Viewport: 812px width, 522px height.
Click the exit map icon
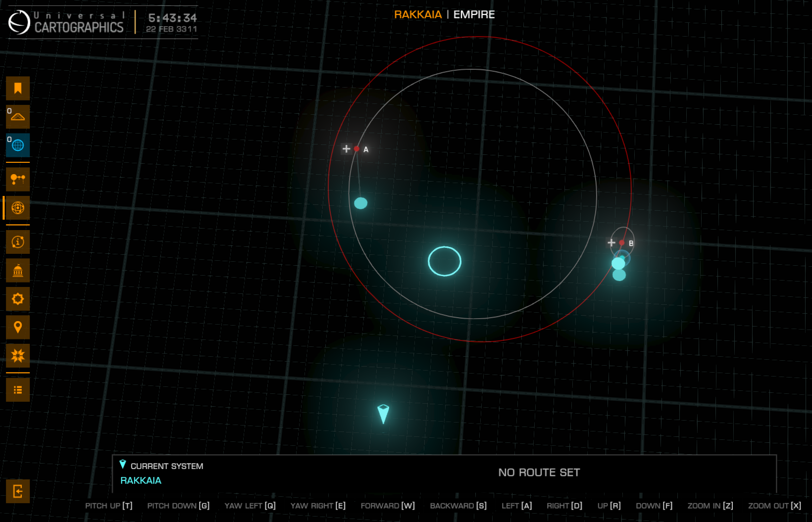point(18,491)
